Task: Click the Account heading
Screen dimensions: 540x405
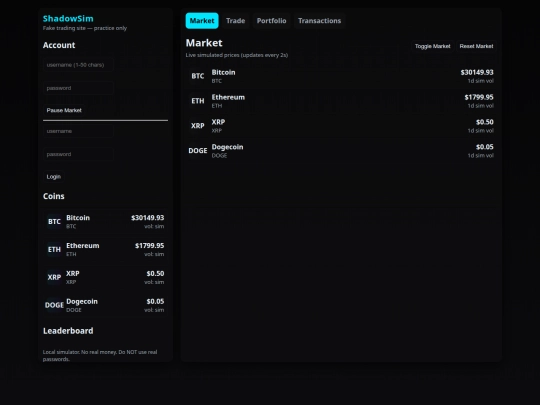Action: click(x=59, y=45)
